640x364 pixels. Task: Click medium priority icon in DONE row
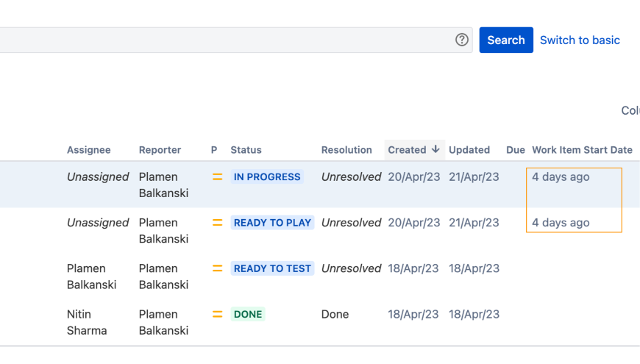[x=217, y=314]
